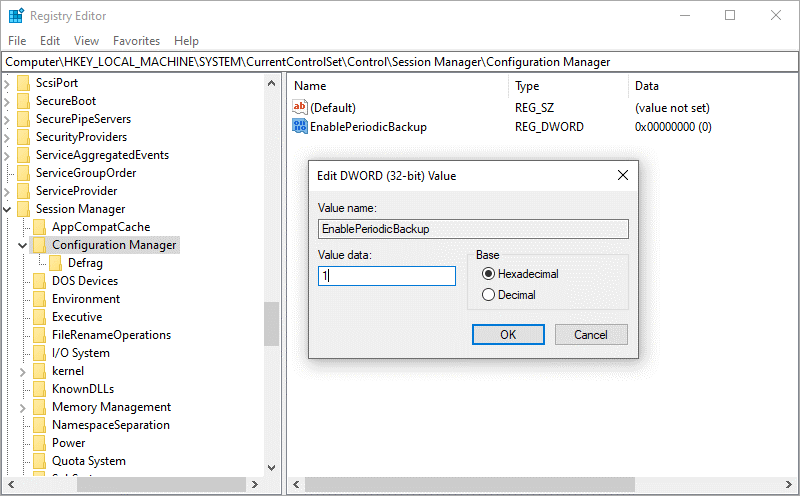The image size is (800, 496).
Task: Click the tree pane vertical scrollbar thumb
Action: pos(271,324)
